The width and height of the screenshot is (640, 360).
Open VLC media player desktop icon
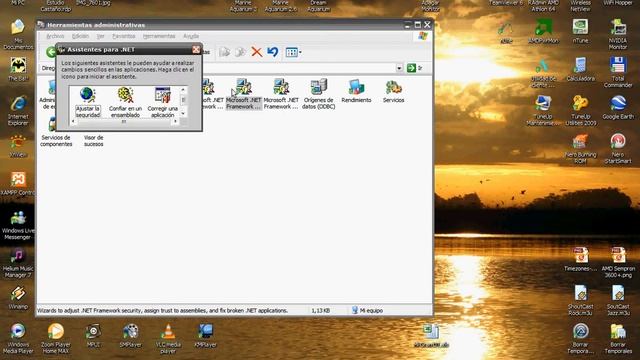(168, 338)
